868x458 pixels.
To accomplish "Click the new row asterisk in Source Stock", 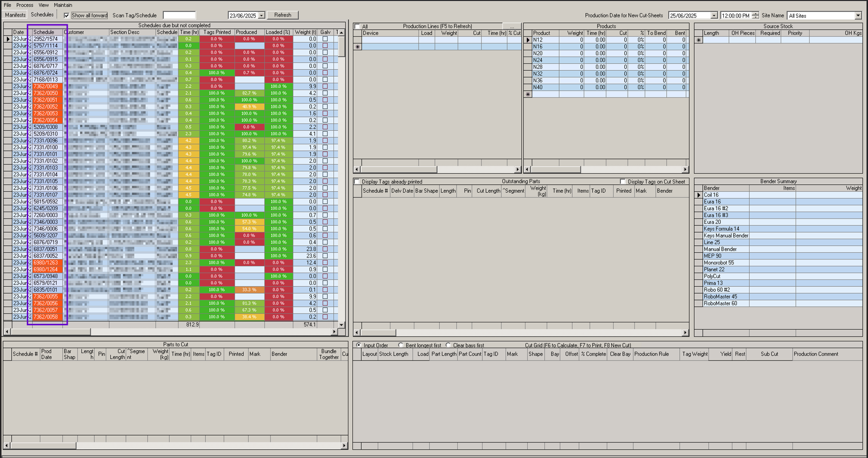I will (x=698, y=40).
